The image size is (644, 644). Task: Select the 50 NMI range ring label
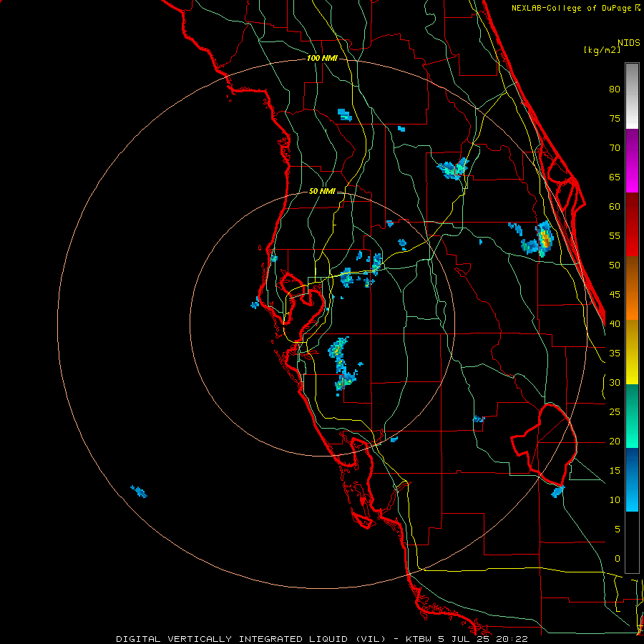(x=322, y=191)
